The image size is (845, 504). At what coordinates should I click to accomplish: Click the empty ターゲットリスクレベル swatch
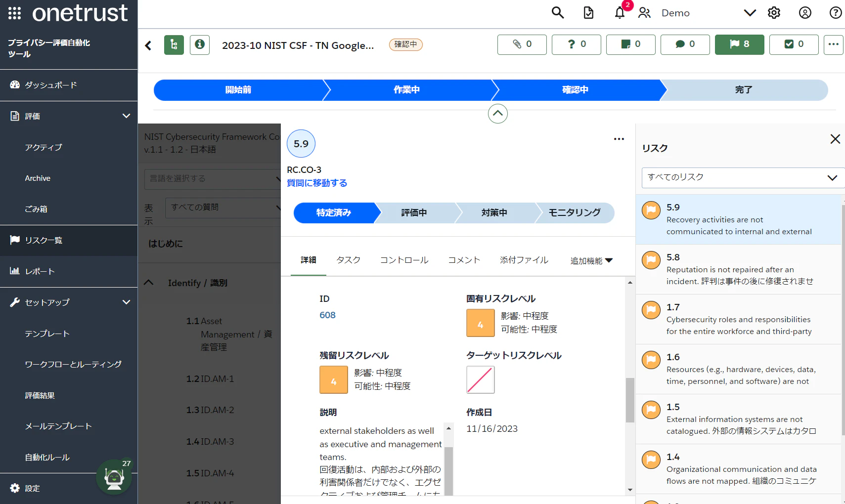[481, 380]
